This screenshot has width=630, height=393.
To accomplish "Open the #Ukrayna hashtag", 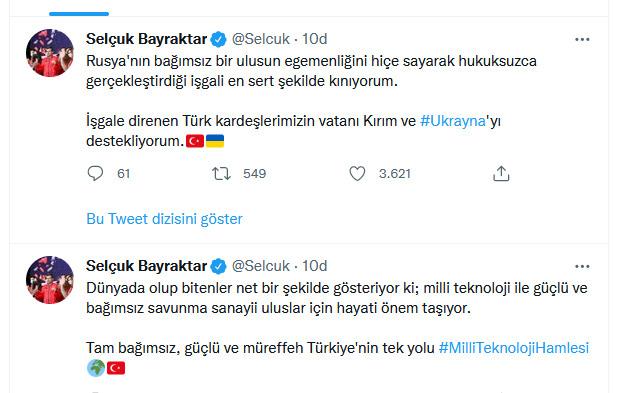I will click(x=453, y=121).
